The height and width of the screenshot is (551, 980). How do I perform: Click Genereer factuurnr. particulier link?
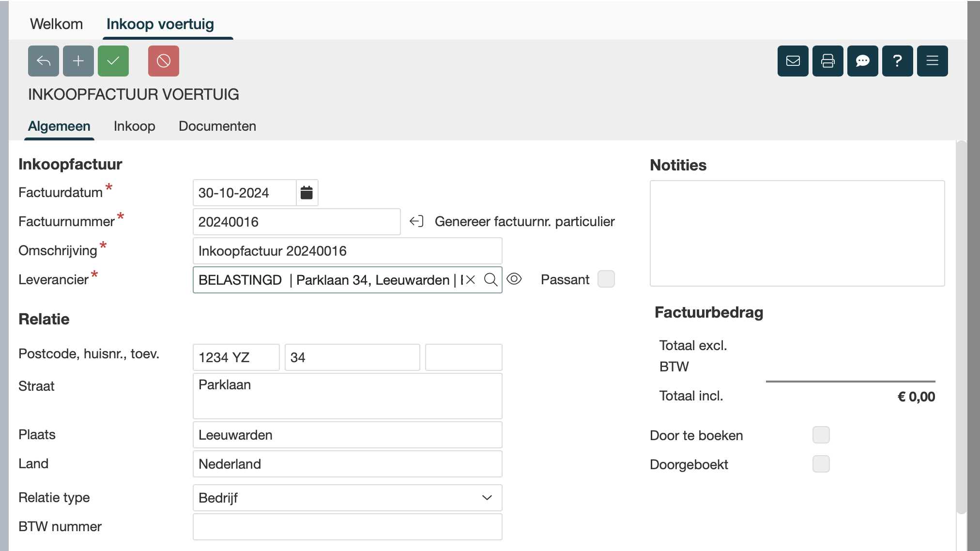[524, 222]
